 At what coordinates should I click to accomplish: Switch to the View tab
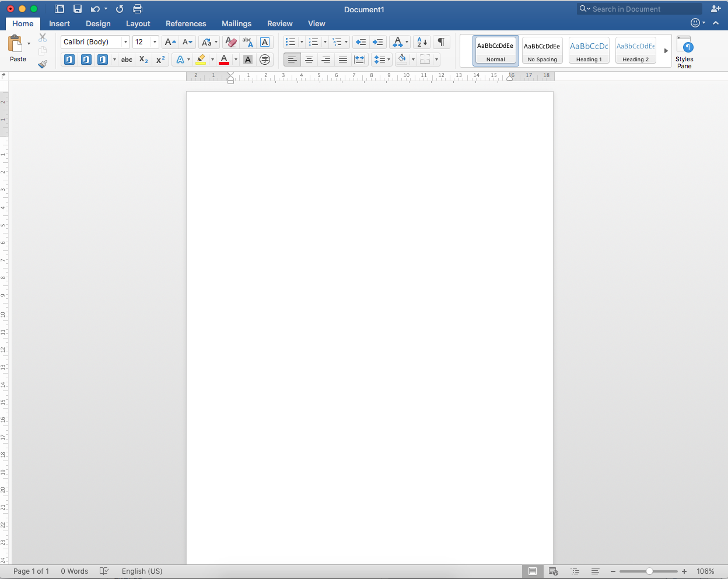(x=317, y=24)
